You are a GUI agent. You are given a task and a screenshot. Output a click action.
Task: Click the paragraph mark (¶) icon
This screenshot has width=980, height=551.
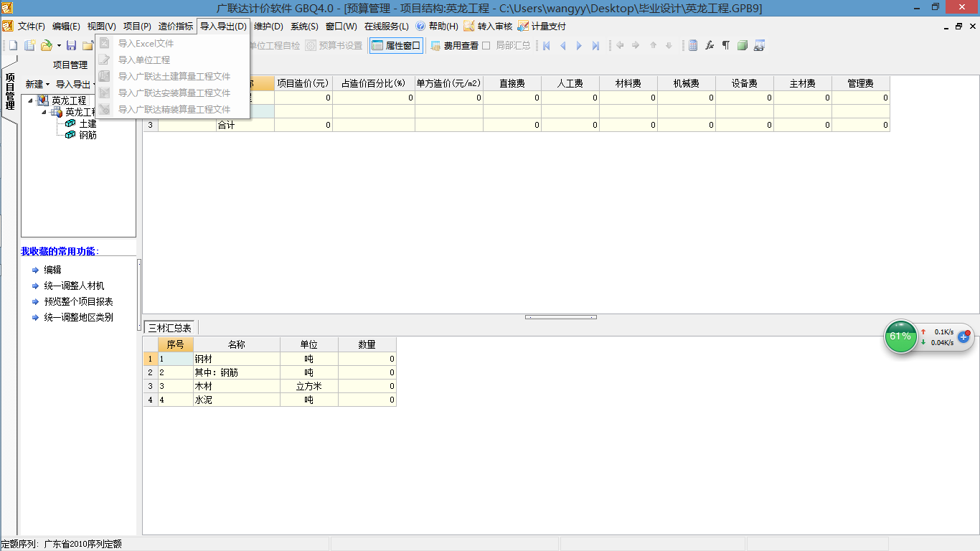[725, 46]
